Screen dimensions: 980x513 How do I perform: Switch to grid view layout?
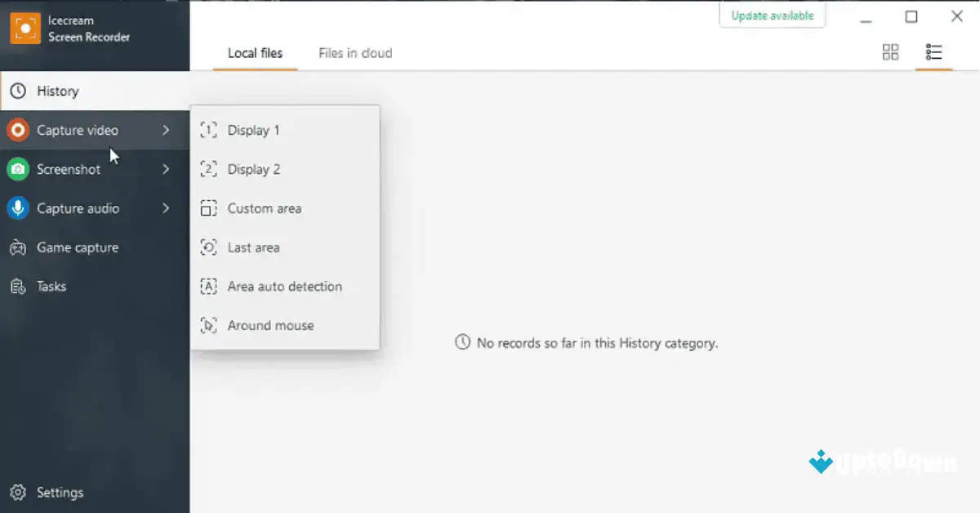coord(890,51)
